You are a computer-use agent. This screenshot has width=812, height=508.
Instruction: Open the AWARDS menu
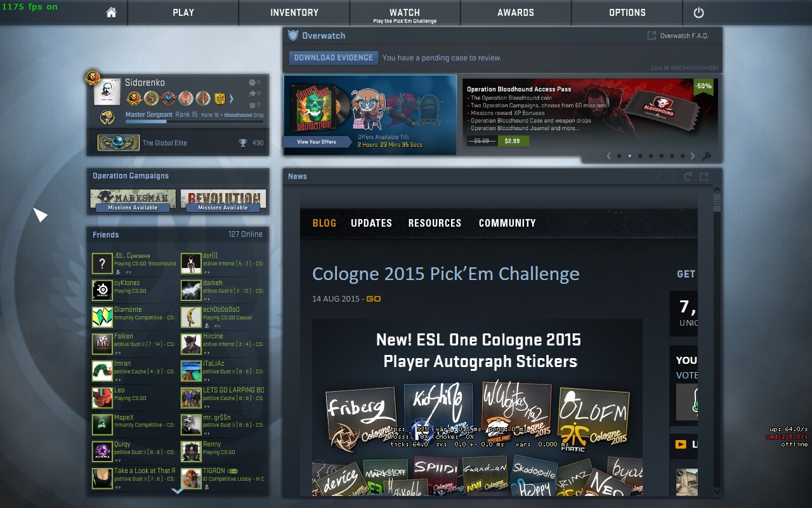click(516, 12)
